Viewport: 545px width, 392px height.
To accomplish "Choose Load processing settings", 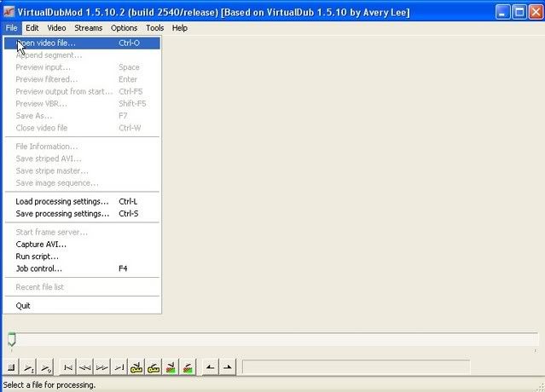I will point(83,202).
